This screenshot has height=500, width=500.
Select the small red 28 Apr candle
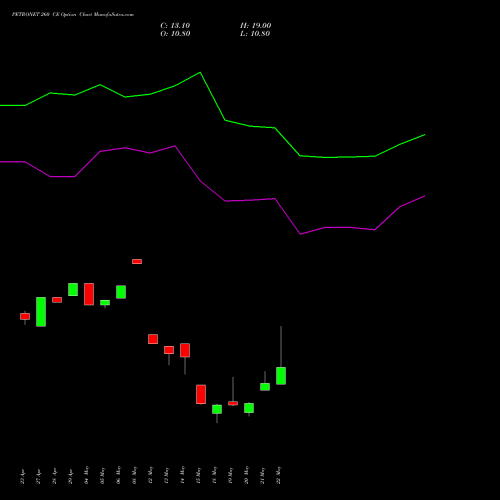[57, 300]
